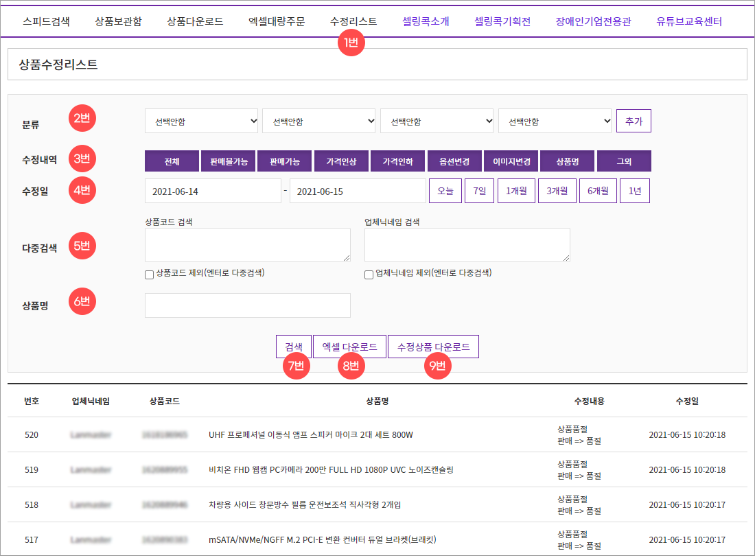Image resolution: width=755 pixels, height=560 pixels.
Task: Click 엑셀 다운로드 button
Action: [349, 347]
